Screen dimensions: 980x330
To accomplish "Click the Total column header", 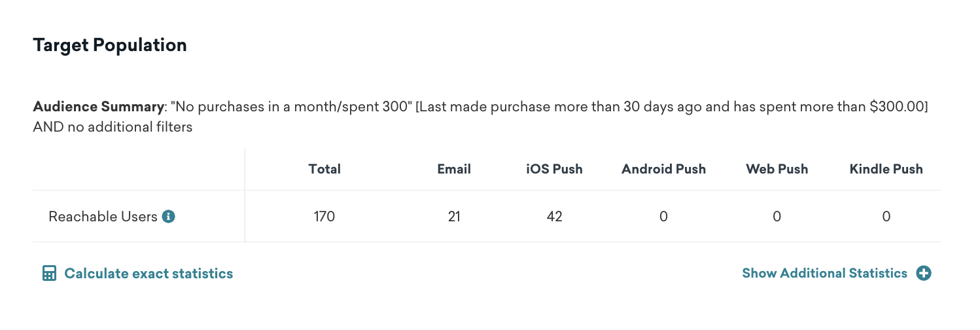I will coord(324,169).
